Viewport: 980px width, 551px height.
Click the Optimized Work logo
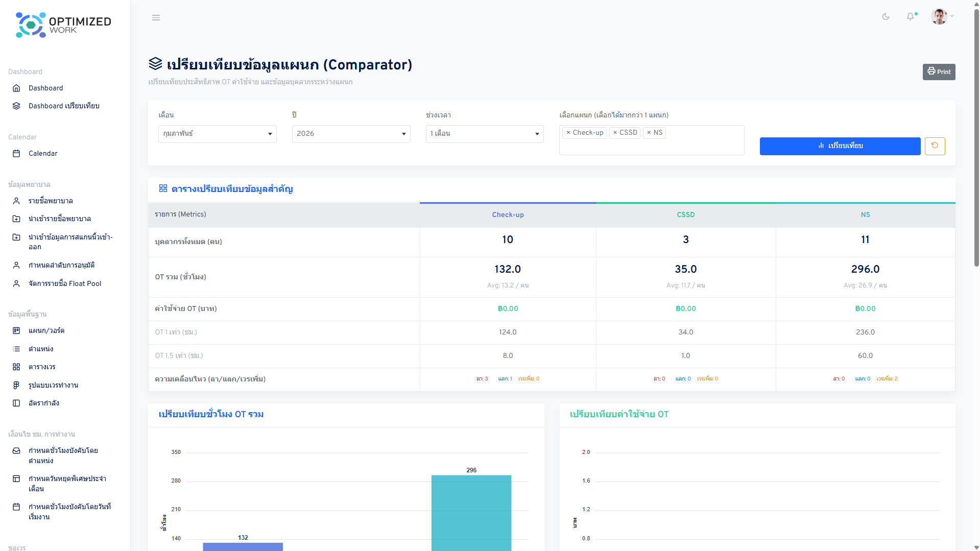point(61,24)
